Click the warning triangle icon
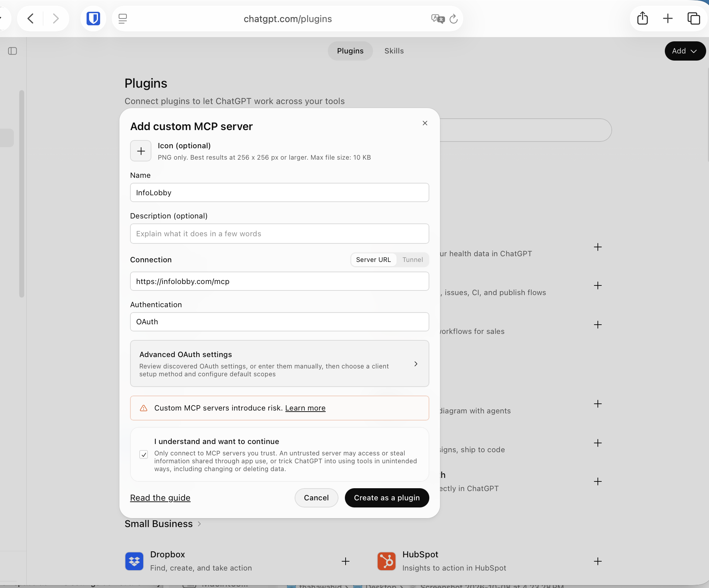The height and width of the screenshot is (588, 709). [x=144, y=408]
